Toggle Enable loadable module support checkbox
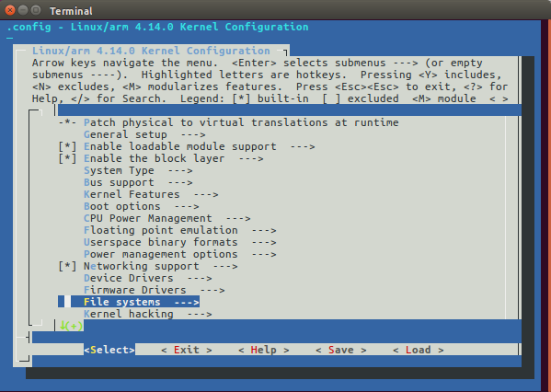Image resolution: width=551 pixels, height=392 pixels. pos(67,146)
